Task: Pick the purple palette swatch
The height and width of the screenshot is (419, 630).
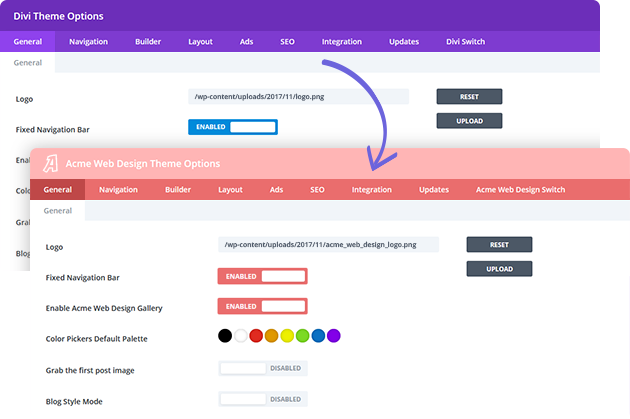Action: [333, 335]
